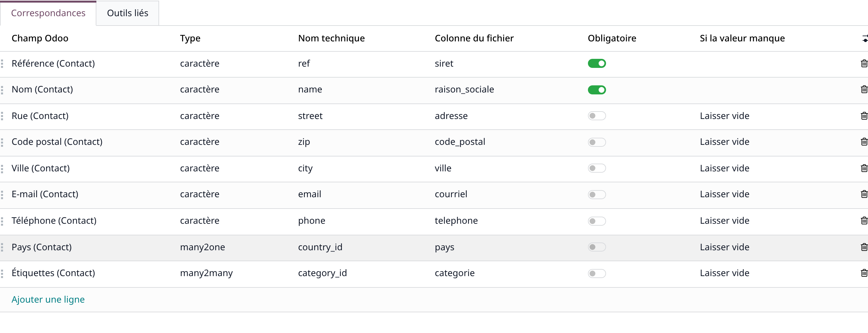Delete the Référence (Contact) row
This screenshot has height=333, width=868.
[864, 63]
